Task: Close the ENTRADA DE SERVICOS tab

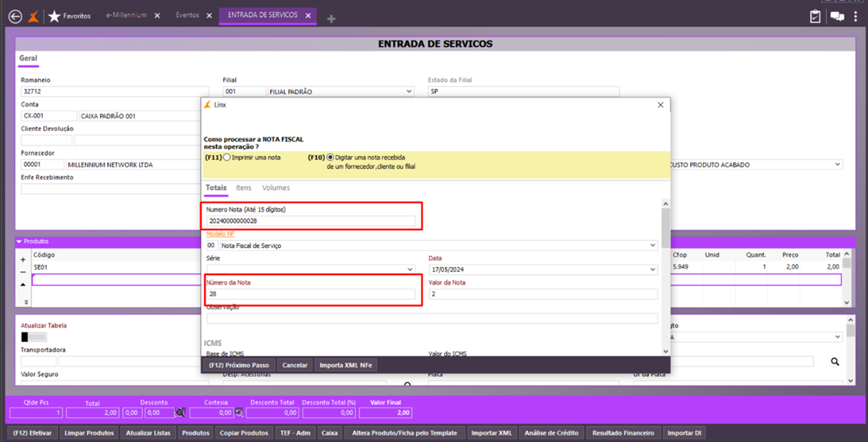Action: click(308, 16)
